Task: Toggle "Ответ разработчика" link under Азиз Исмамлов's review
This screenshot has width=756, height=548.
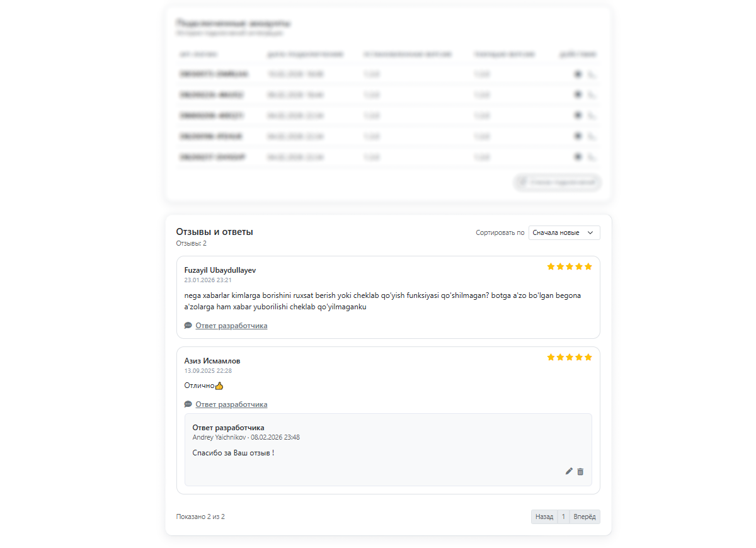Action: coord(231,404)
